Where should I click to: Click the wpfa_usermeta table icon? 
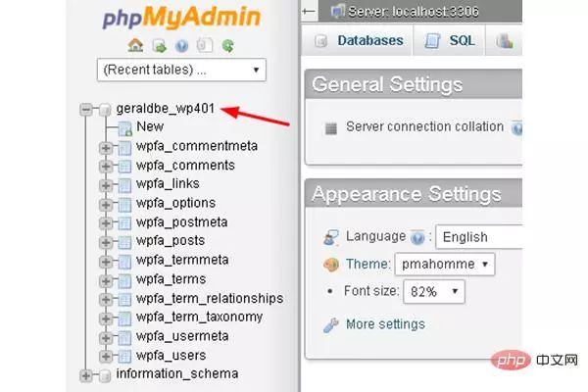click(x=124, y=337)
